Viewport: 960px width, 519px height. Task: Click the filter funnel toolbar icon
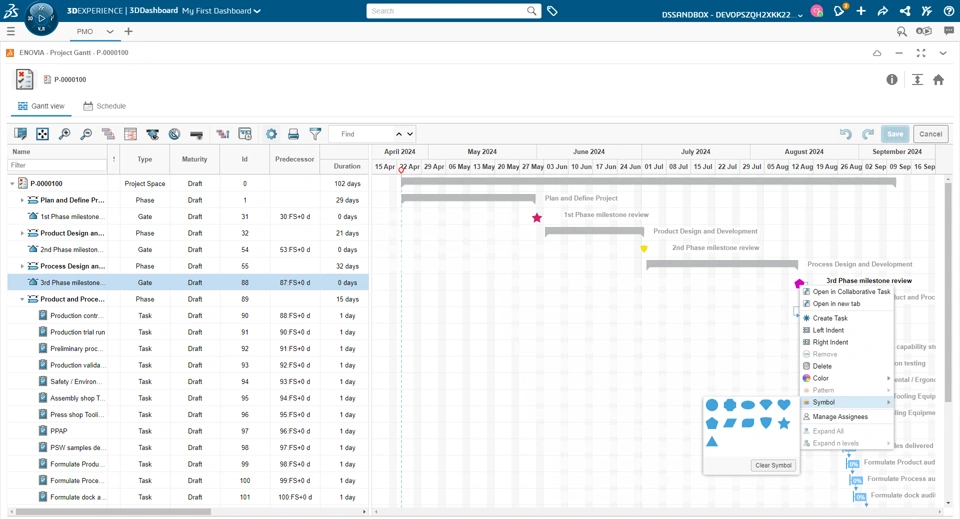[x=315, y=133]
